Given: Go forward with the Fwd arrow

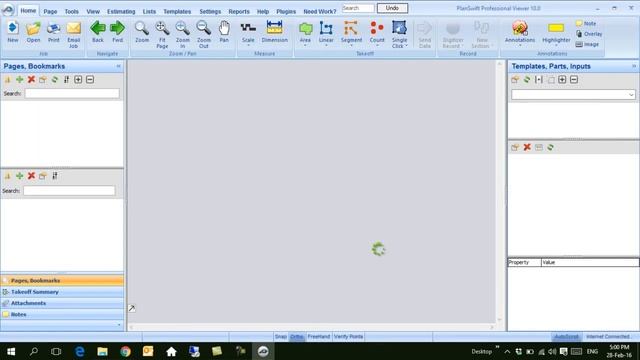Looking at the screenshot, I should pyautogui.click(x=118, y=32).
